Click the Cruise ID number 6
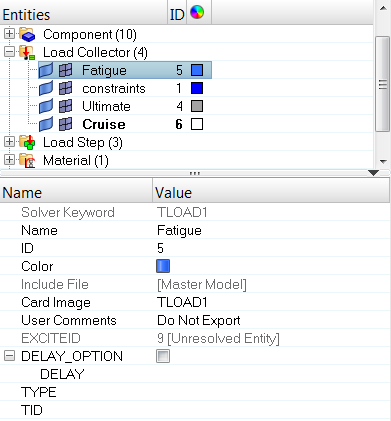This screenshot has width=391, height=421. click(179, 124)
